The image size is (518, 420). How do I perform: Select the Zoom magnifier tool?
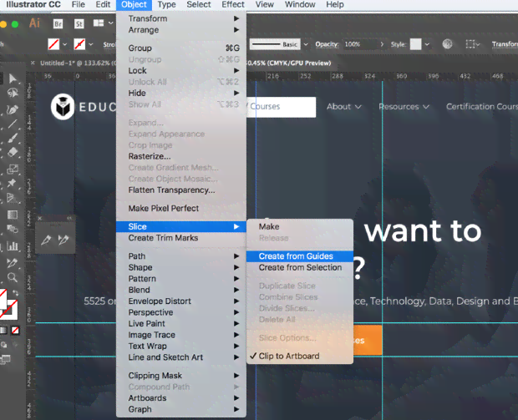pyautogui.click(x=13, y=277)
